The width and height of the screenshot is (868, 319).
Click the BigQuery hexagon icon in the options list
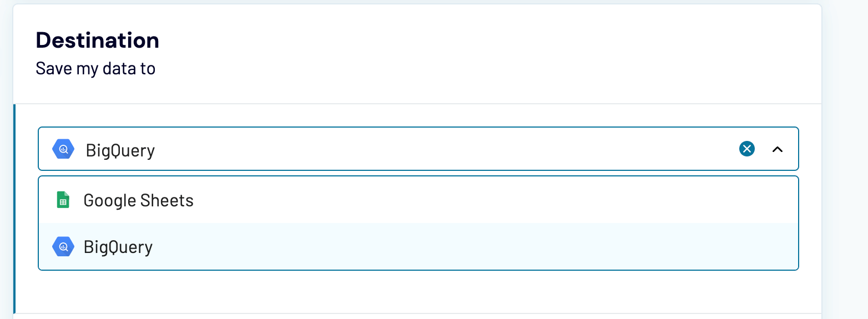(63, 247)
